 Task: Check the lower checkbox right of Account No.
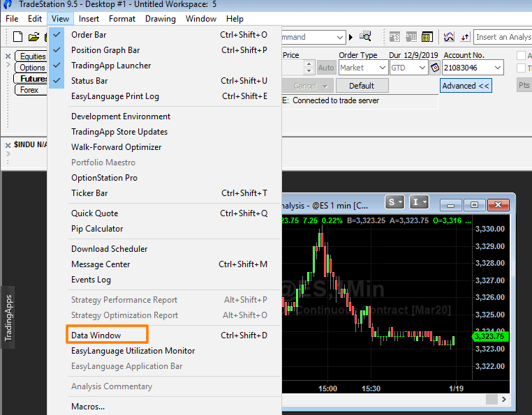tap(521, 68)
